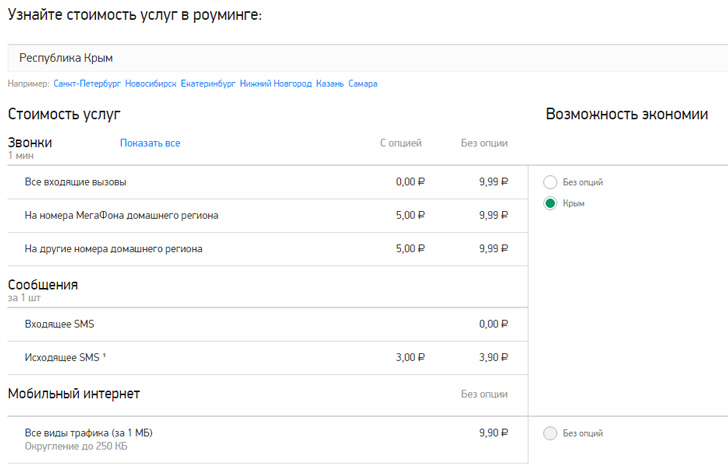This screenshot has height=464, width=728.
Task: Click the Сообщения section heading
Action: [x=43, y=285]
